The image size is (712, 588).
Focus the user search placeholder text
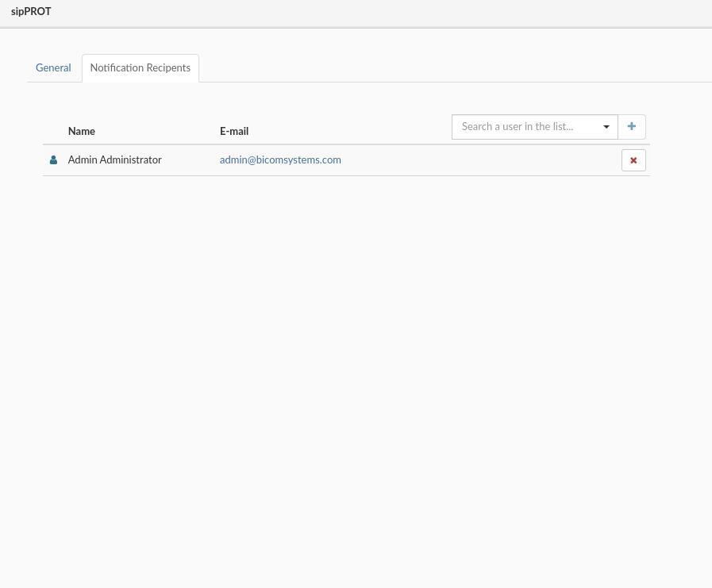click(x=518, y=127)
